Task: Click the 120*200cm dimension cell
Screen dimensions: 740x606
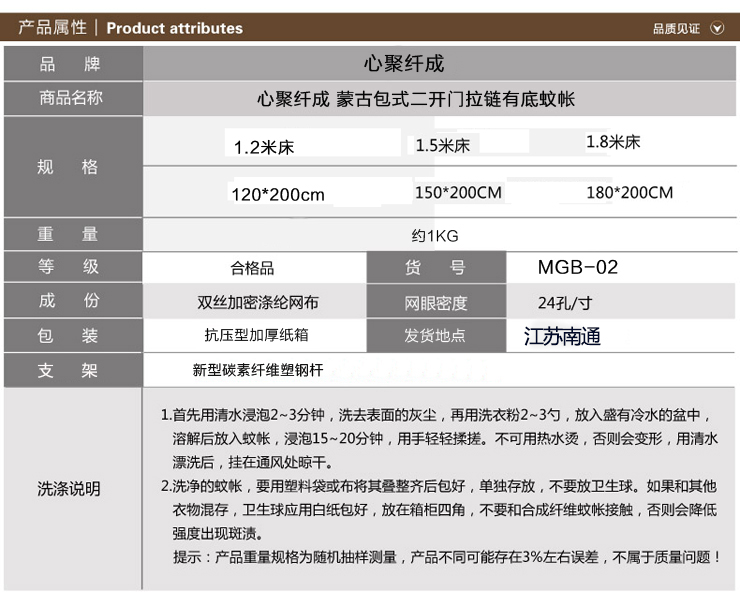Action: [x=278, y=194]
